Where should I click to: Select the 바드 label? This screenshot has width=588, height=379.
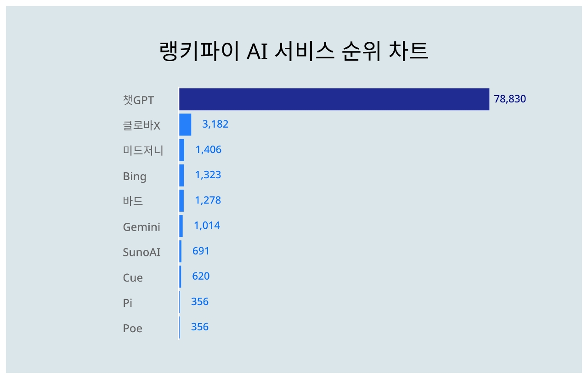click(x=133, y=201)
